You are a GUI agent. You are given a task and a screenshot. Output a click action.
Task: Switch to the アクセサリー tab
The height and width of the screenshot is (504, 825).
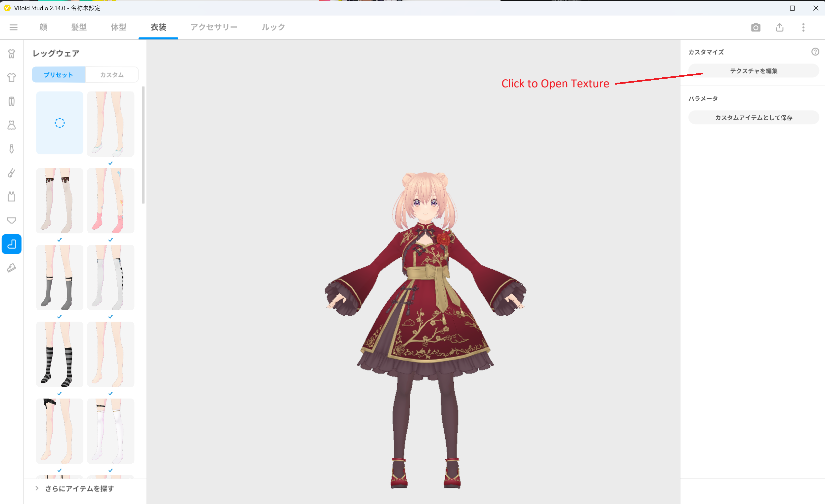[214, 27]
